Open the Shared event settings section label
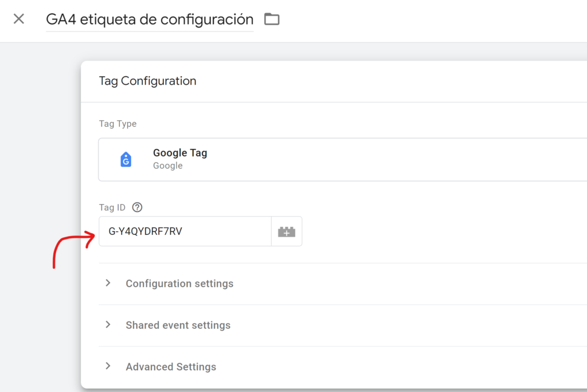The height and width of the screenshot is (392, 587). click(178, 325)
